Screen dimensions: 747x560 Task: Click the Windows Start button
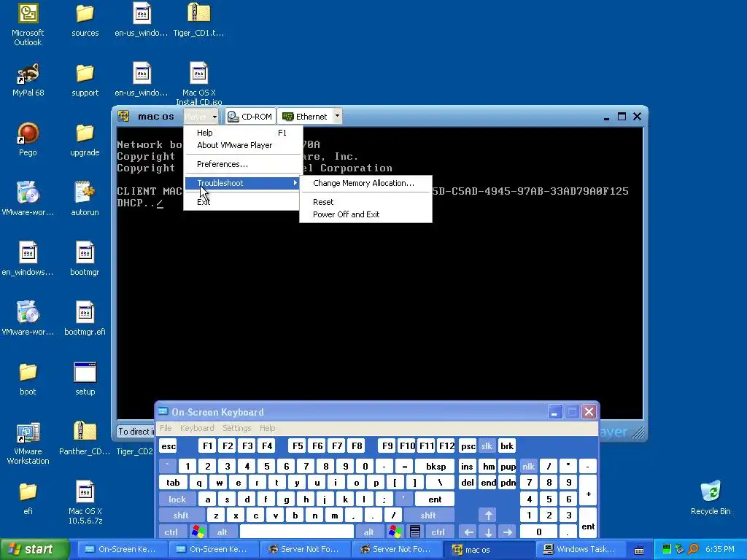(x=35, y=550)
